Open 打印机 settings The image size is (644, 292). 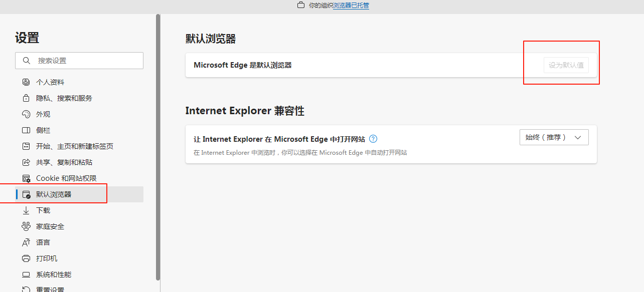tap(79, 258)
